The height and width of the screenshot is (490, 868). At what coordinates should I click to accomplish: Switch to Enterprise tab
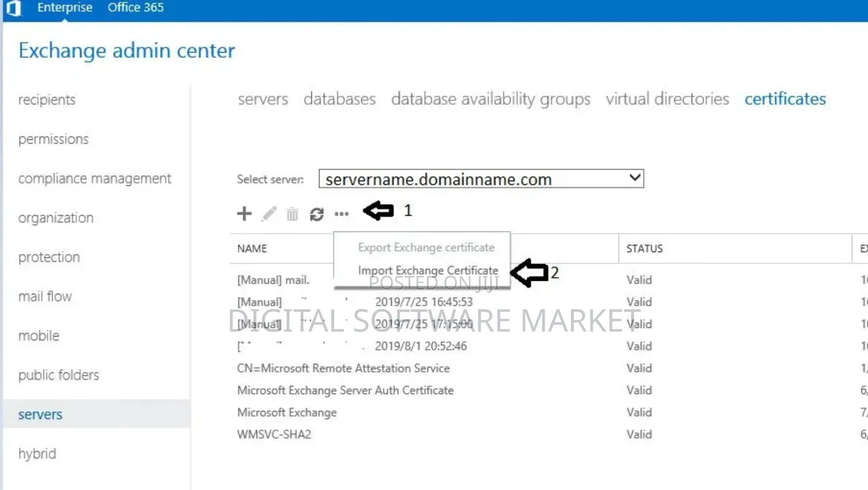[65, 8]
